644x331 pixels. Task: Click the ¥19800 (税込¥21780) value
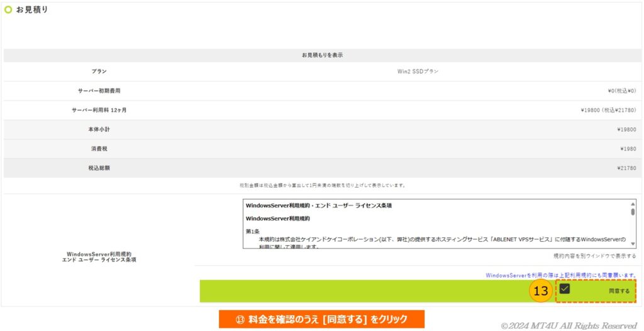click(608, 110)
